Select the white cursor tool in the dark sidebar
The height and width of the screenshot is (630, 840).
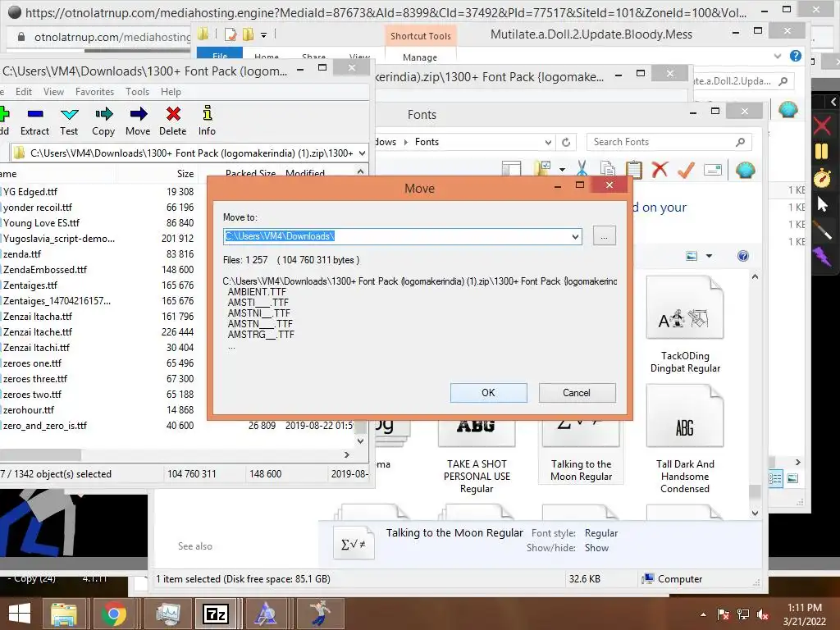(x=822, y=203)
